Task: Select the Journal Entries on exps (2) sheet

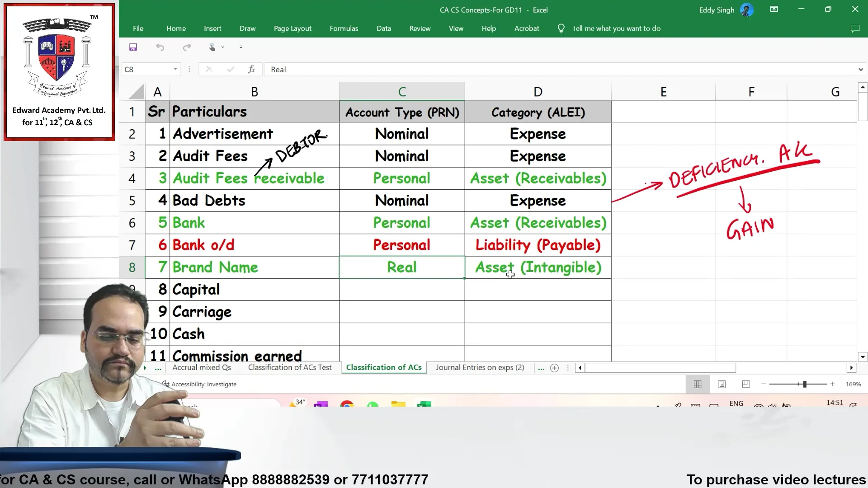Action: [x=480, y=368]
